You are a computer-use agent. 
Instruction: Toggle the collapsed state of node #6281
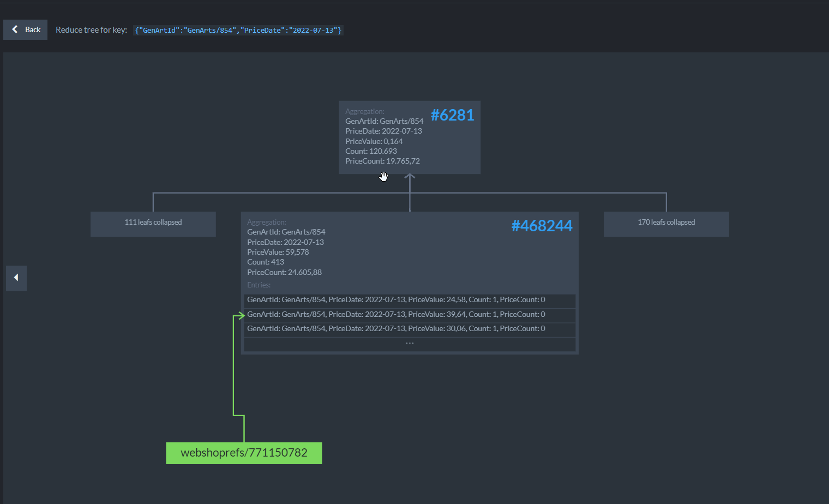pyautogui.click(x=410, y=136)
